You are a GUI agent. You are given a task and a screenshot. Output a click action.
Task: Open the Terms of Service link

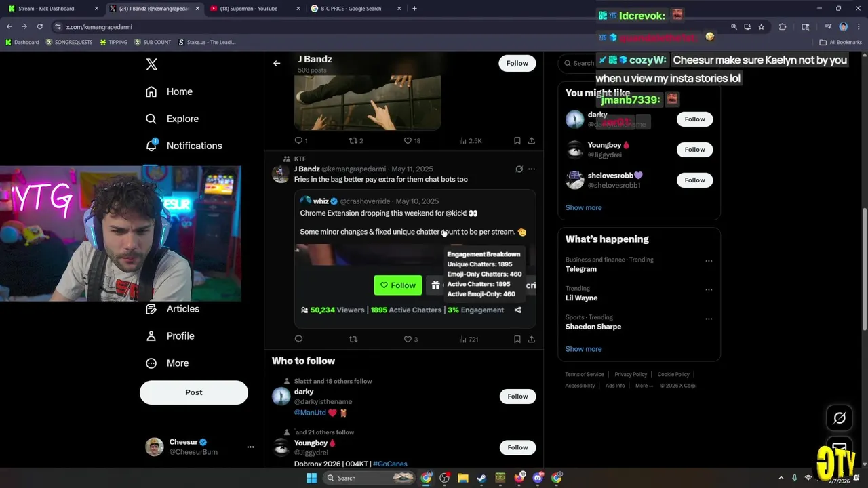(585, 374)
